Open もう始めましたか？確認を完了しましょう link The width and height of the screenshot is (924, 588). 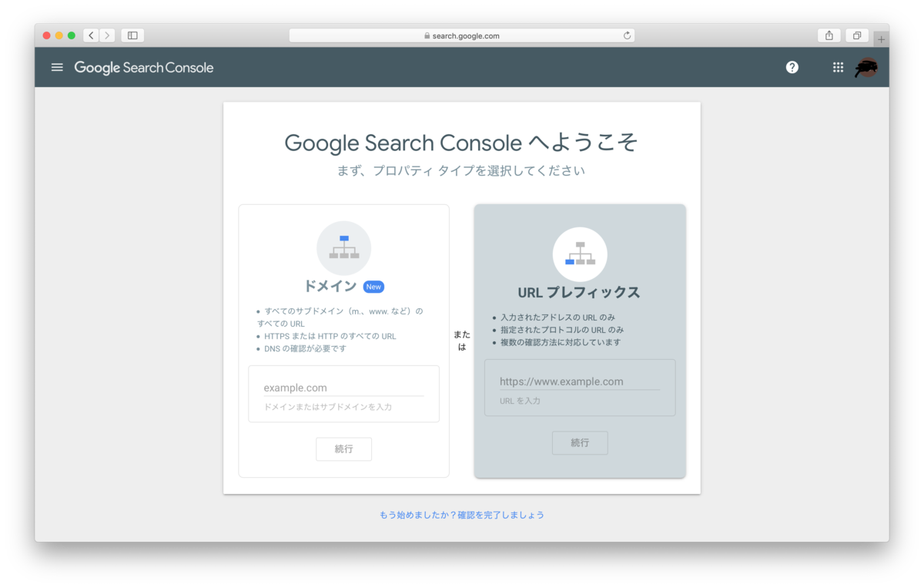(462, 515)
